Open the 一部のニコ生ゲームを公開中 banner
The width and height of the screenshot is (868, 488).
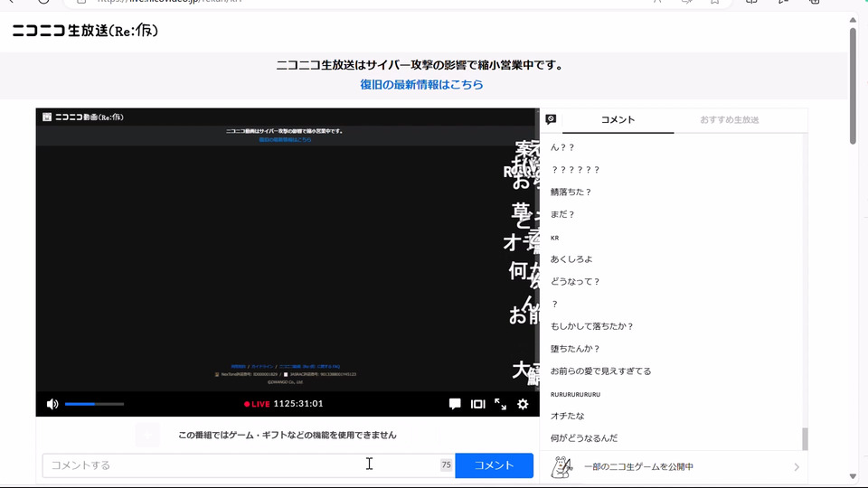coord(674,467)
